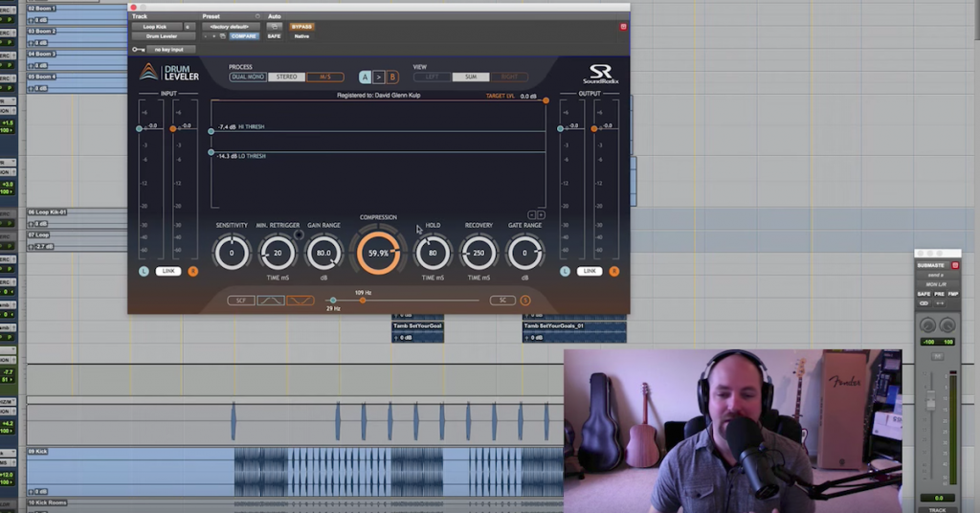Click the SoundRadix logo

(x=601, y=74)
